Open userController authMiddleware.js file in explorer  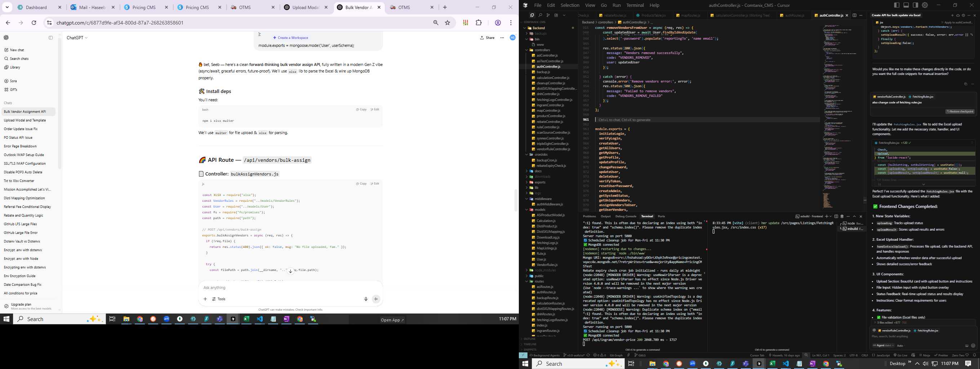549,204
